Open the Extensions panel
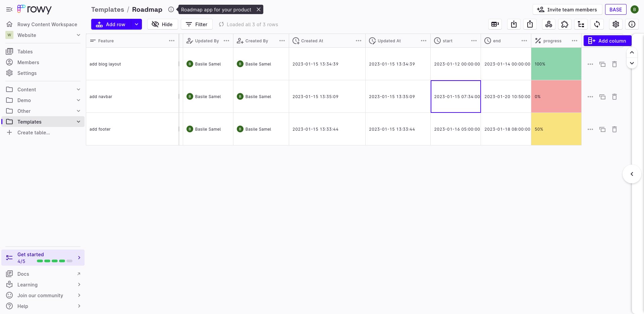 (x=565, y=24)
